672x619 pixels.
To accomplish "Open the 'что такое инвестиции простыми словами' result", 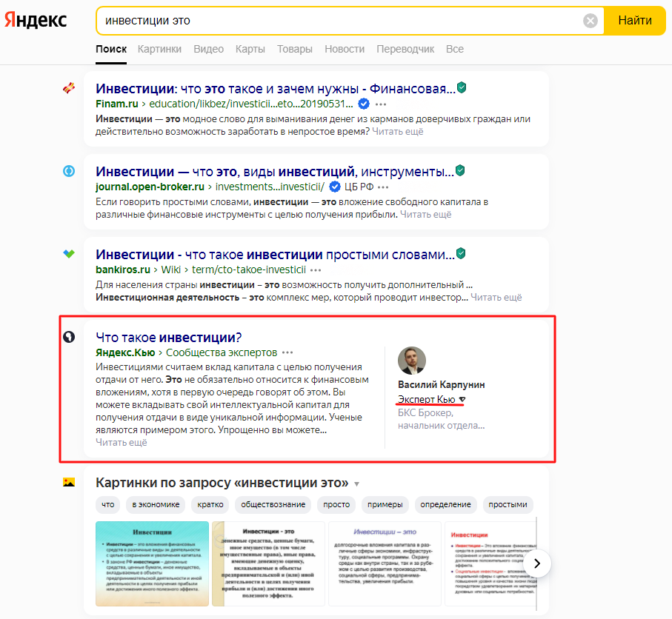I will point(275,255).
